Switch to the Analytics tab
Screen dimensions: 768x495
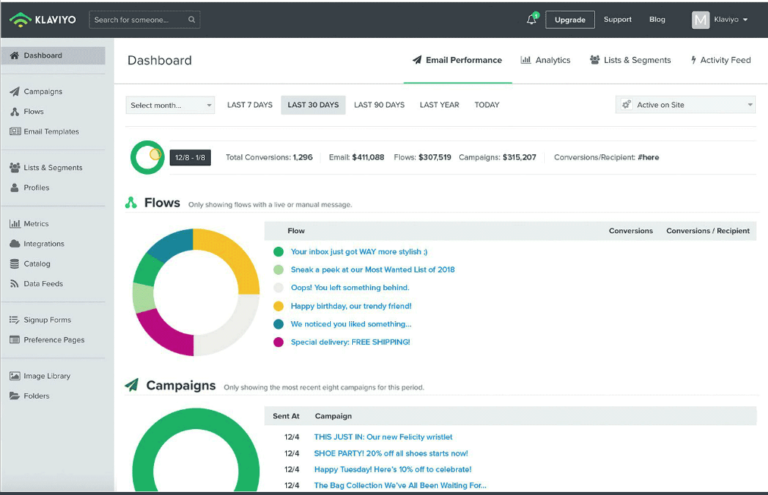tap(545, 60)
